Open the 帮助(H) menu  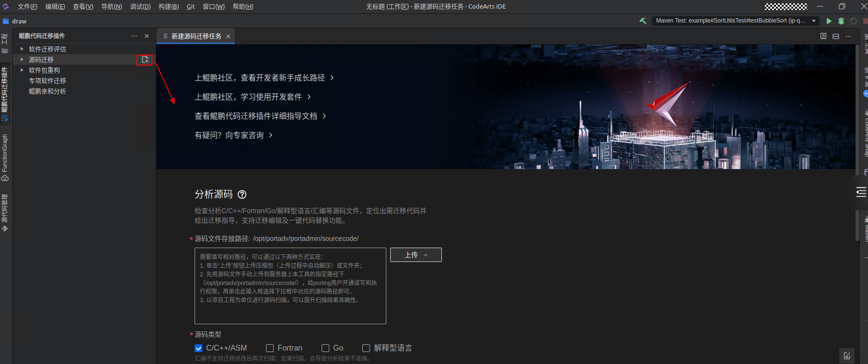pyautogui.click(x=243, y=7)
